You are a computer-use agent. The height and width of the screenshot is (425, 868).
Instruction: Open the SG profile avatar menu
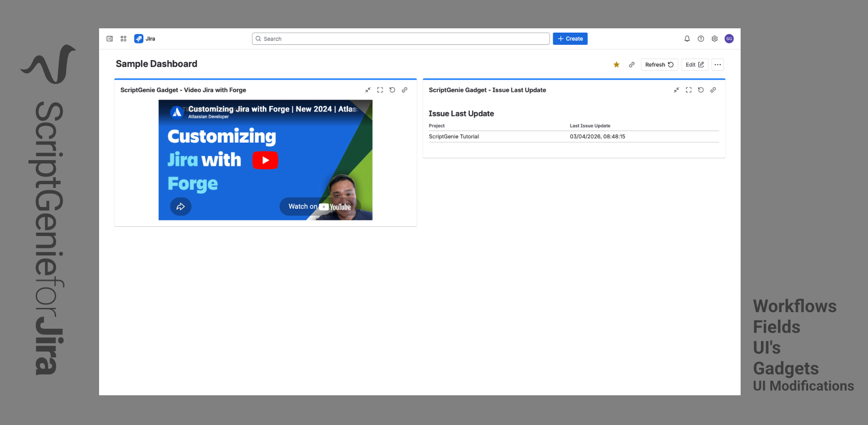coord(729,39)
